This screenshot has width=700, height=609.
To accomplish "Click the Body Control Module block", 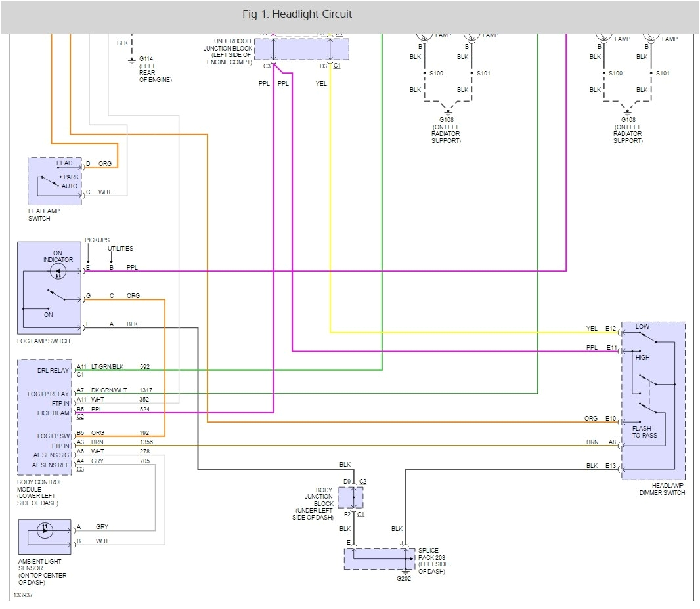I will coord(44,415).
